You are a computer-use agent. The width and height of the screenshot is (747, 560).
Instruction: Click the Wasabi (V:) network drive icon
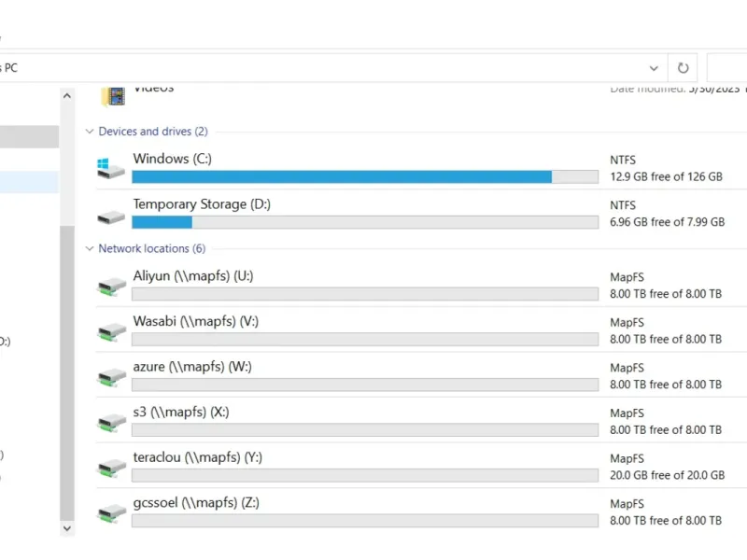112,331
